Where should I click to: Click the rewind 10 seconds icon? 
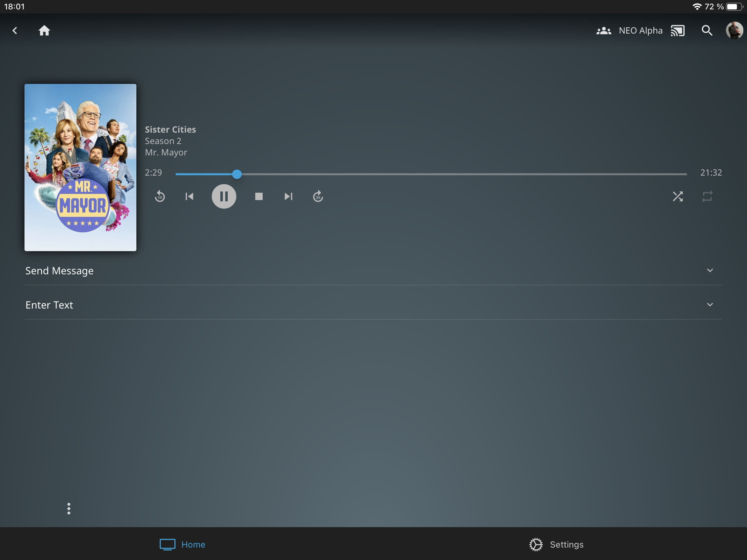[160, 196]
